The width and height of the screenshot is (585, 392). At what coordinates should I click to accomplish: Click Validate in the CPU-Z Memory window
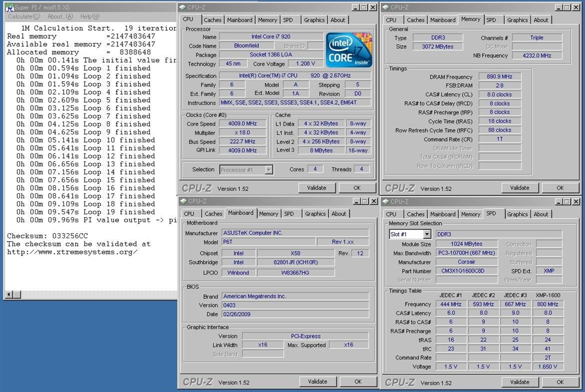[x=520, y=188]
